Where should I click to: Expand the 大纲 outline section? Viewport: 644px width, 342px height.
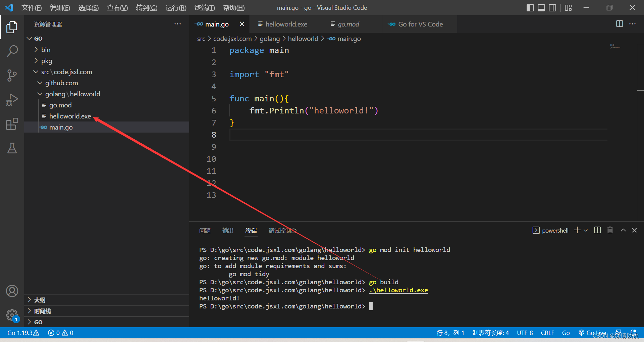(107, 300)
